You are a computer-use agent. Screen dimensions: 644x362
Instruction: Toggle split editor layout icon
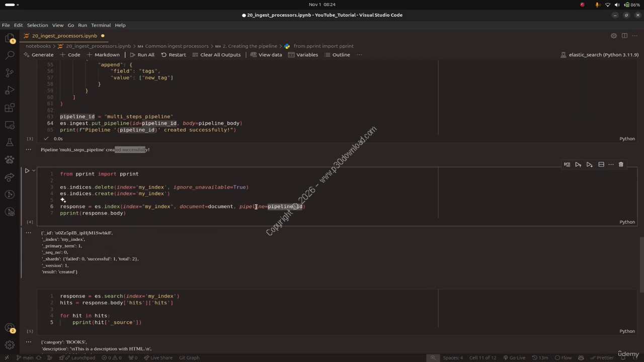point(624,36)
